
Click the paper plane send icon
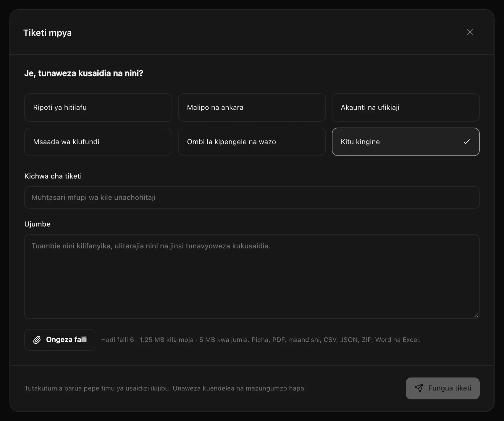(x=419, y=388)
